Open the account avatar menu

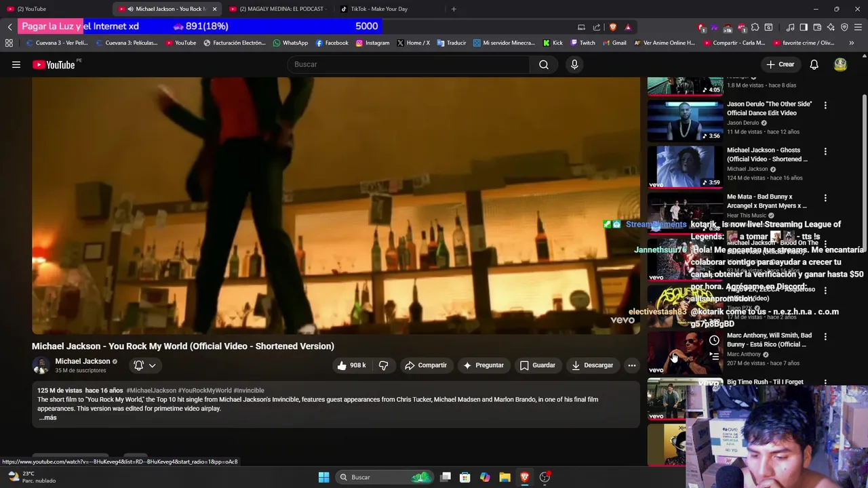pyautogui.click(x=840, y=64)
